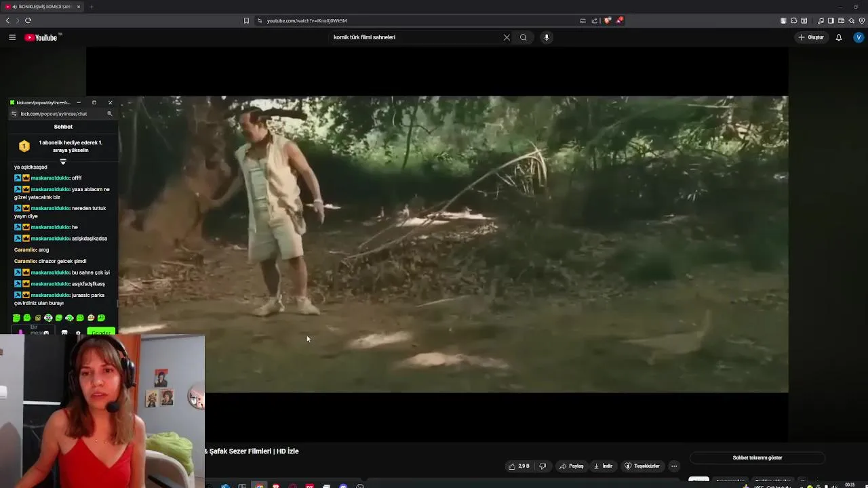Toggle the browser sidebar panel icon

[x=831, y=21]
